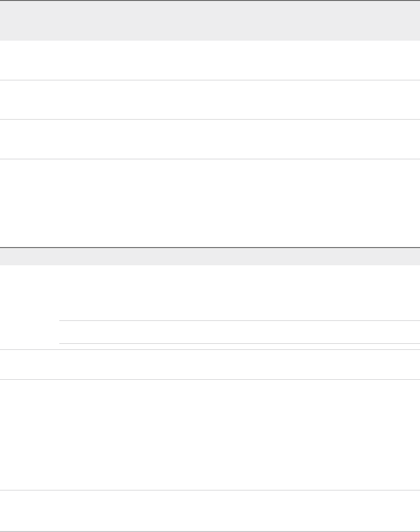Click divider line above lower table's last row
Image resolution: width=420 pixels, height=532 pixels.
(x=210, y=490)
